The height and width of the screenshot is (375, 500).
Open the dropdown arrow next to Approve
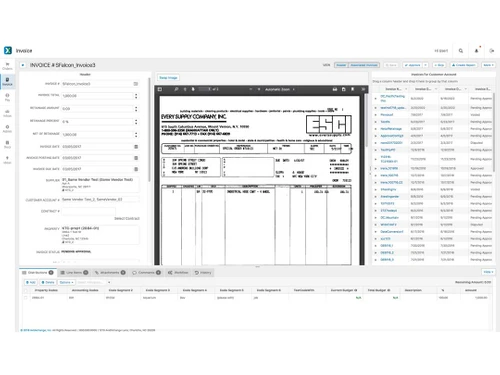[425, 65]
